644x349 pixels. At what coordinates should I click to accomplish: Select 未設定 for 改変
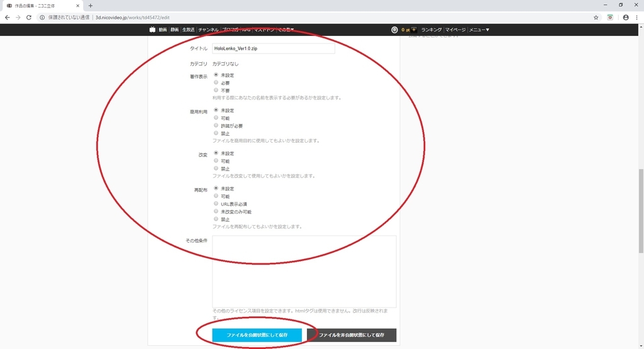[216, 153]
